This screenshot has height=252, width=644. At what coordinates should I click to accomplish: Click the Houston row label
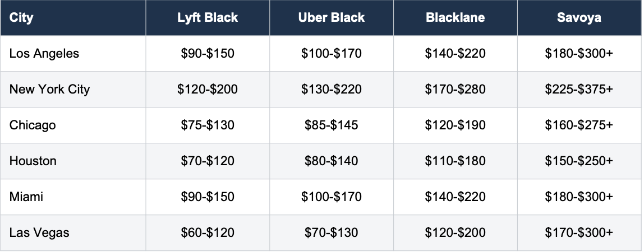pyautogui.click(x=33, y=161)
